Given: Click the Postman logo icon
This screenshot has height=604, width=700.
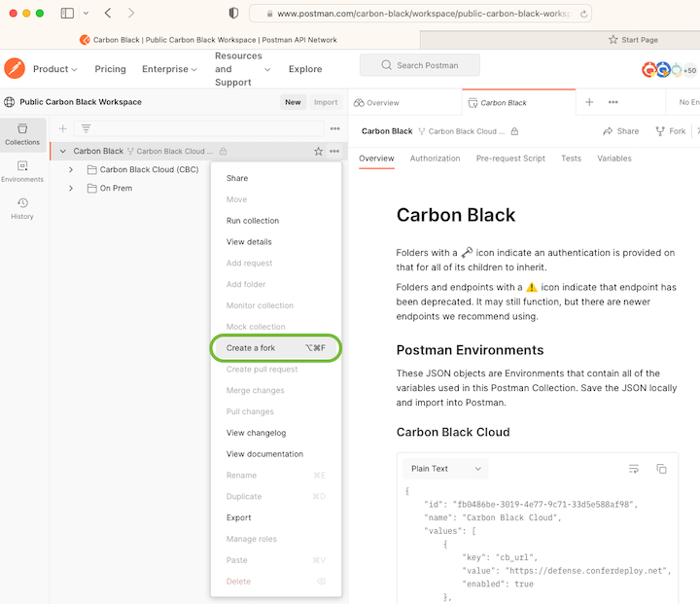Looking at the screenshot, I should pyautogui.click(x=15, y=68).
